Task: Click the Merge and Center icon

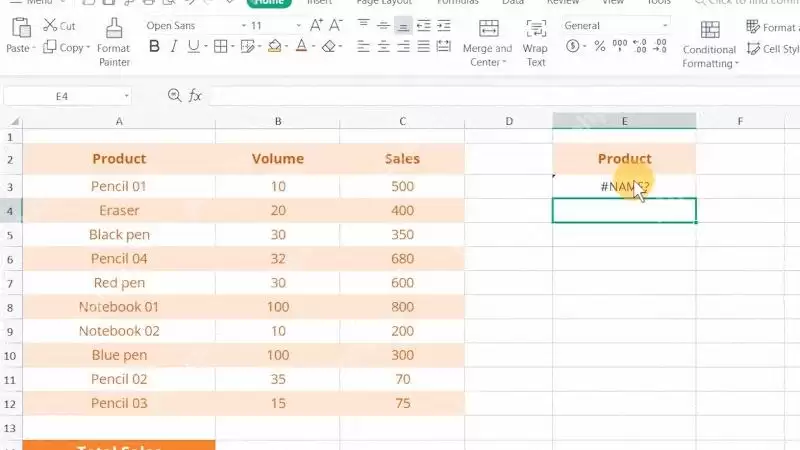Action: point(489,29)
